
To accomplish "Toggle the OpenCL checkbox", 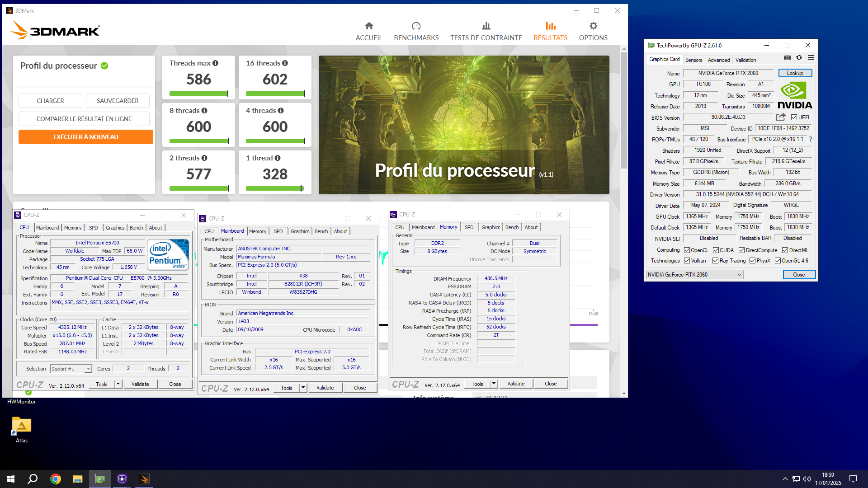I will point(687,250).
